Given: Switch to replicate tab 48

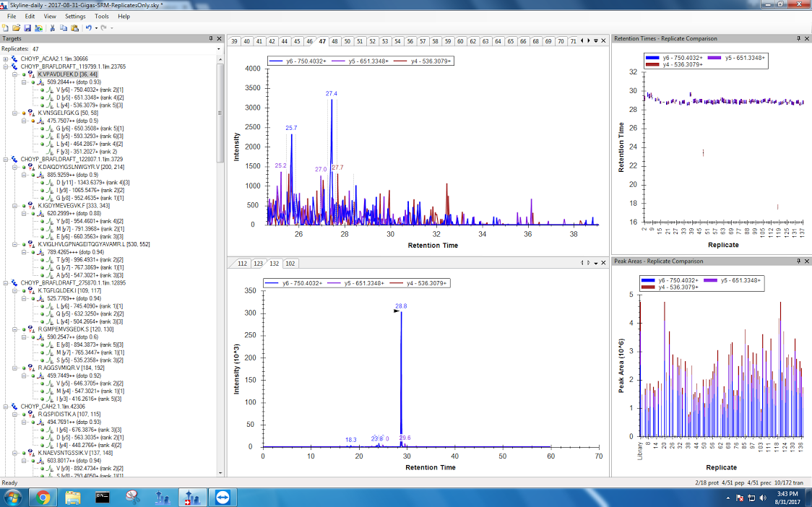Looking at the screenshot, I should [334, 41].
